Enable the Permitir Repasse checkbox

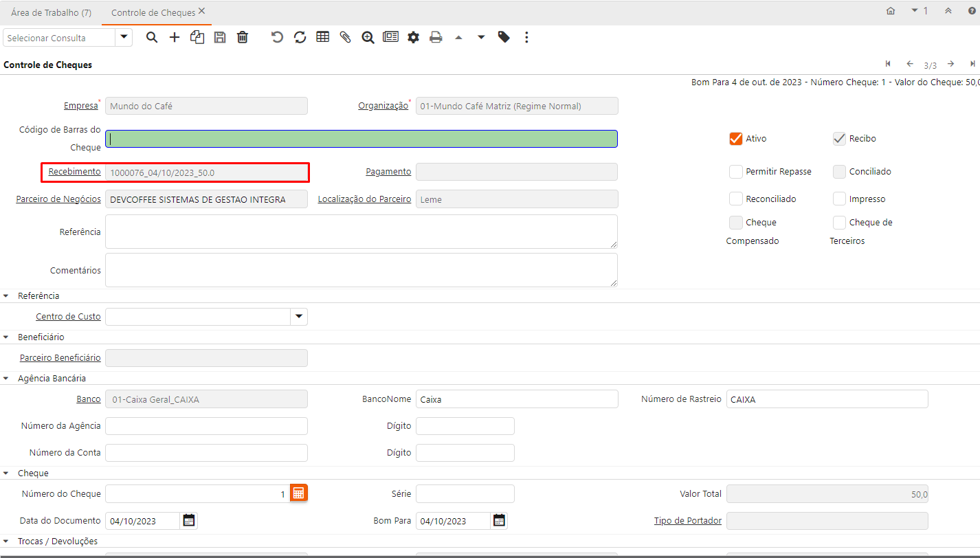tap(736, 172)
